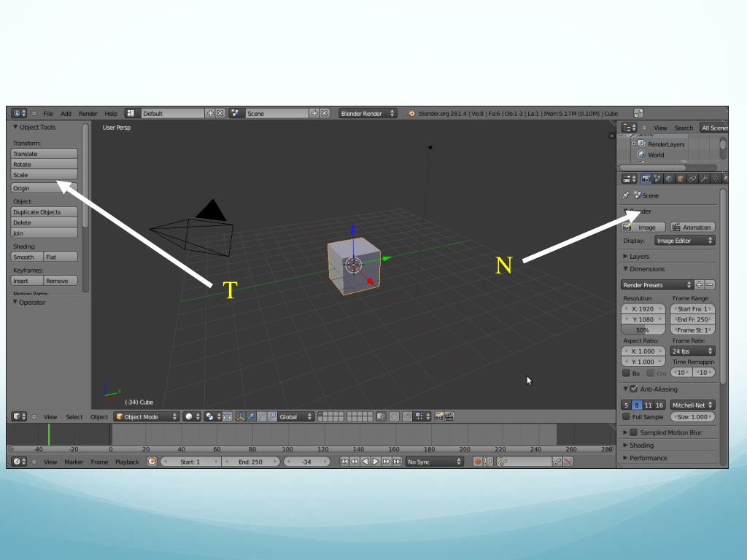Open the Select menu in 3D view header
Image resolution: width=747 pixels, height=560 pixels.
coord(74,416)
